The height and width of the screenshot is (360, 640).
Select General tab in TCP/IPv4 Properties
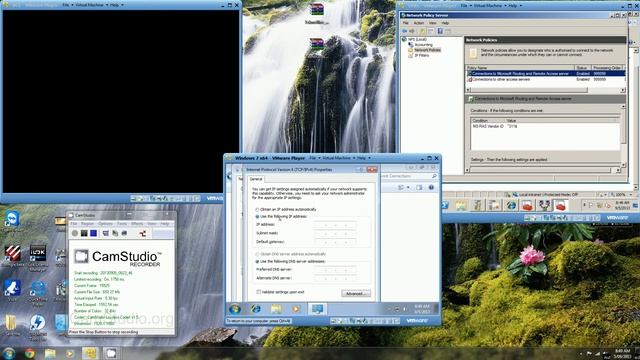point(256,179)
